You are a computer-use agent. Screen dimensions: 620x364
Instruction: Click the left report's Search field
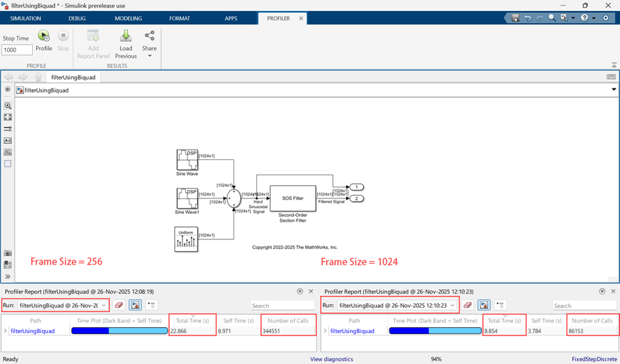coord(283,306)
